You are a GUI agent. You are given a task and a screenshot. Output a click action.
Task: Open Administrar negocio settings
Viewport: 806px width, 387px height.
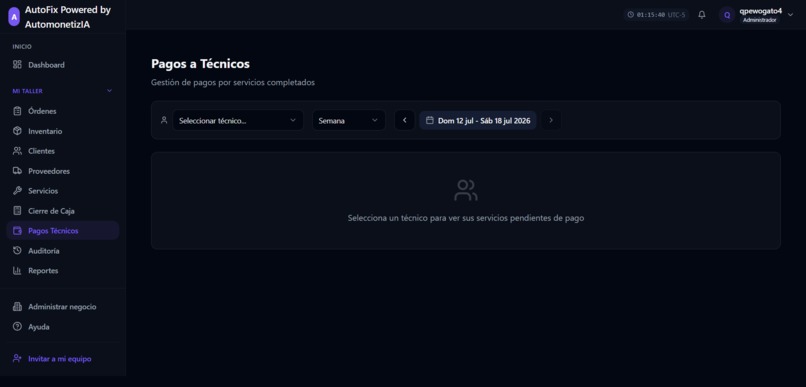pos(63,307)
